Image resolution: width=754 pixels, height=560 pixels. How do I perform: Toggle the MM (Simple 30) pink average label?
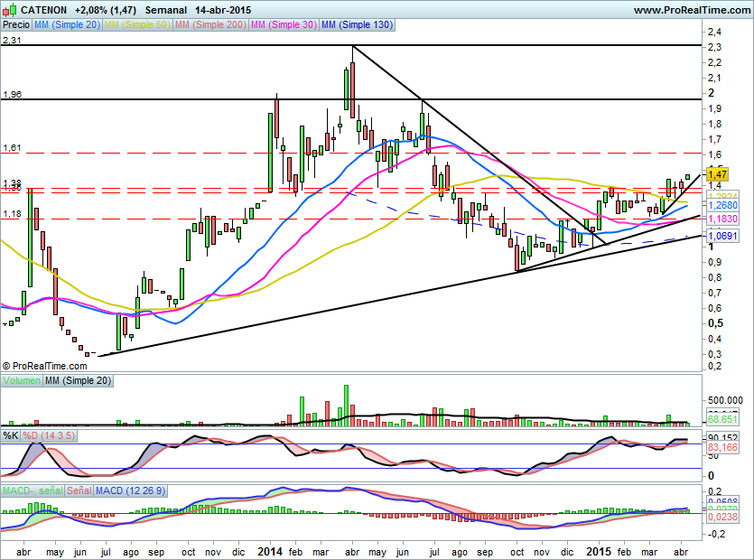click(285, 26)
